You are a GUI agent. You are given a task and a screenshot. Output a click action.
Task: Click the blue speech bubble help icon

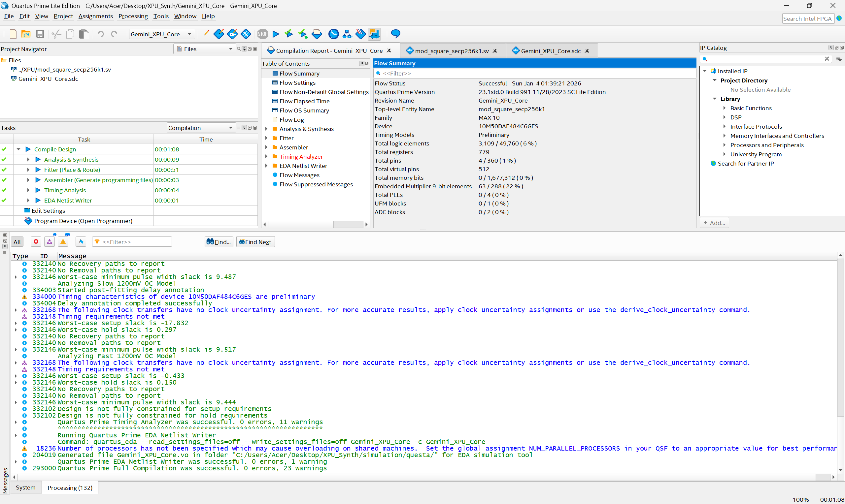(x=395, y=34)
